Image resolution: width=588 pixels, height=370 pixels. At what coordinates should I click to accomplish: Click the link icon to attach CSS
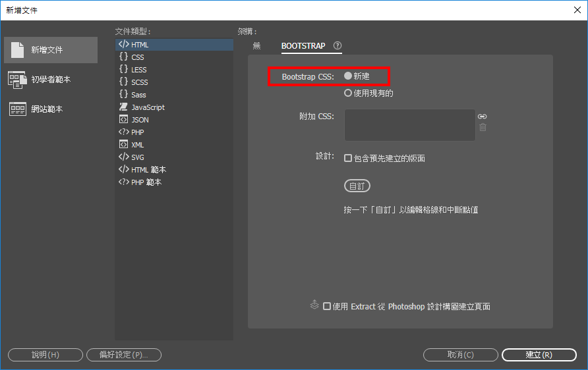coord(483,117)
